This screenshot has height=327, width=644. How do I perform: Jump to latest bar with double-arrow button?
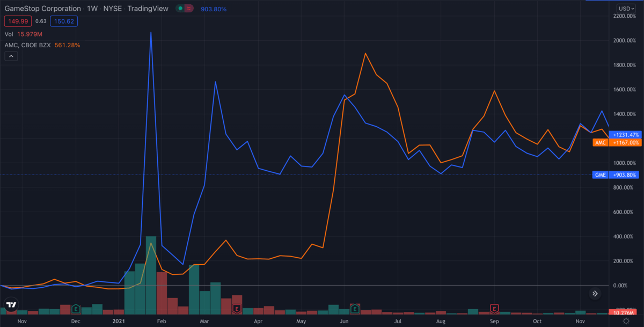(x=595, y=294)
